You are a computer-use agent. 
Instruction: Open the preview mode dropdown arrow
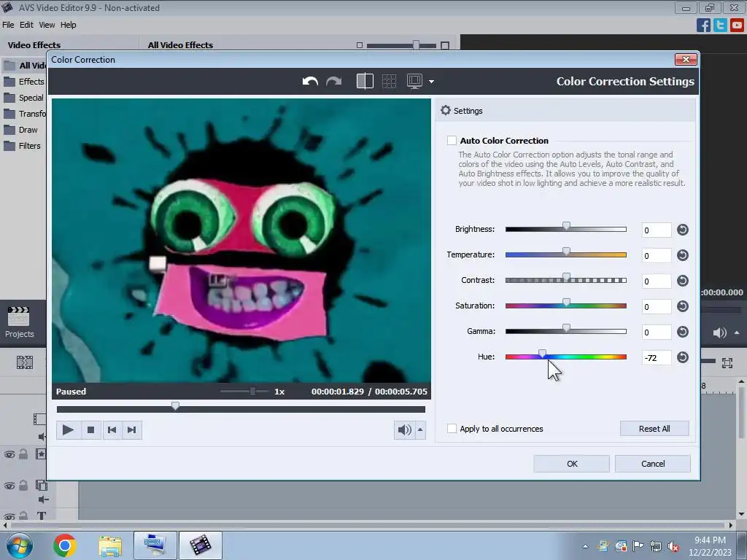431,82
